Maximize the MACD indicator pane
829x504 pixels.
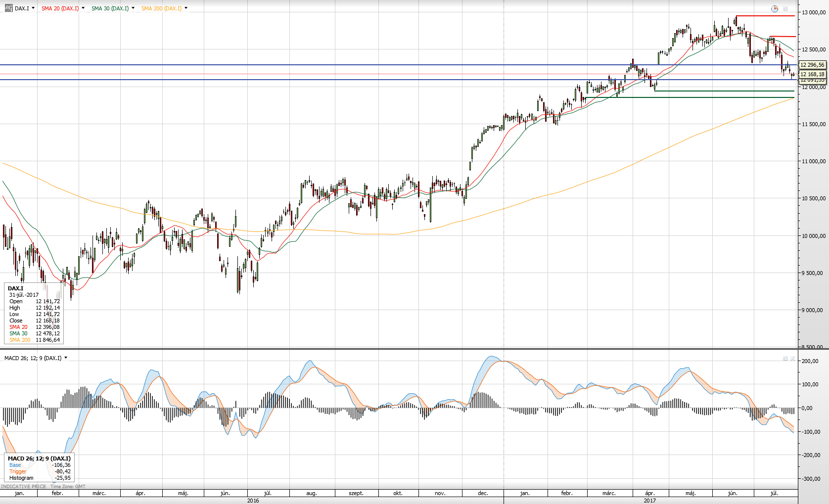click(x=785, y=359)
